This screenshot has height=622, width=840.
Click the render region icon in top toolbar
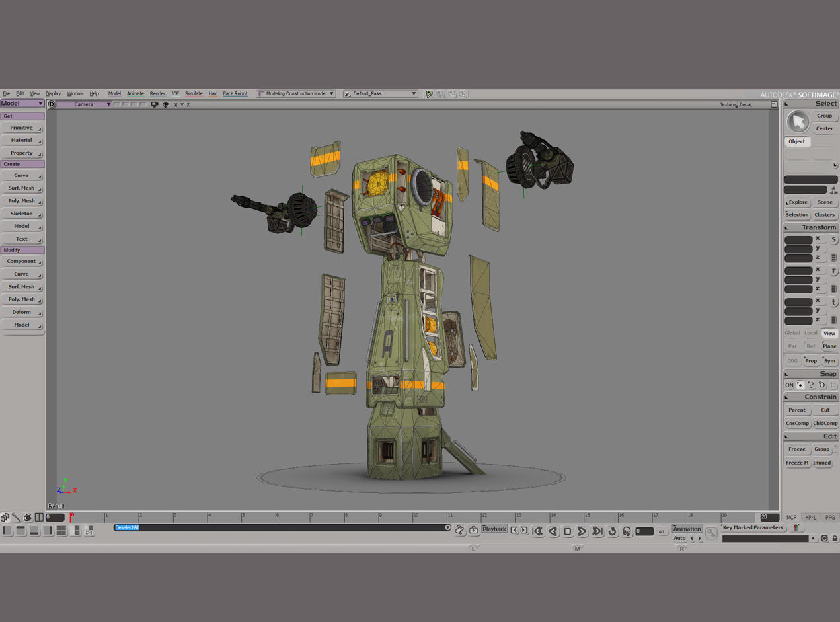point(429,94)
